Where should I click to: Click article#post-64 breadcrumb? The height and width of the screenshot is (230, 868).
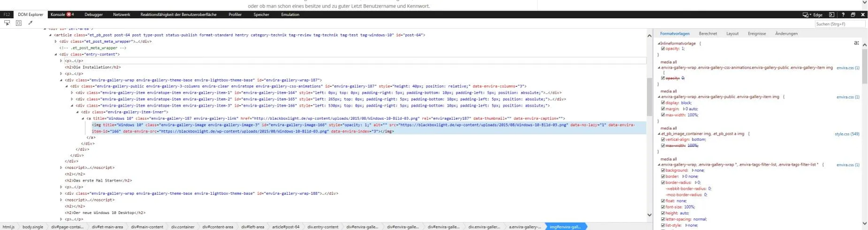pyautogui.click(x=286, y=227)
